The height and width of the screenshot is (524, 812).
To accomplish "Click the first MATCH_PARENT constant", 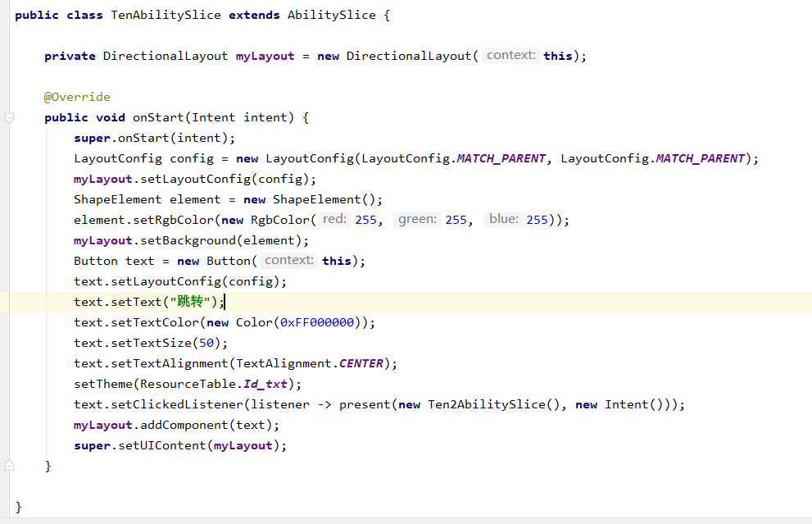I will pyautogui.click(x=501, y=158).
